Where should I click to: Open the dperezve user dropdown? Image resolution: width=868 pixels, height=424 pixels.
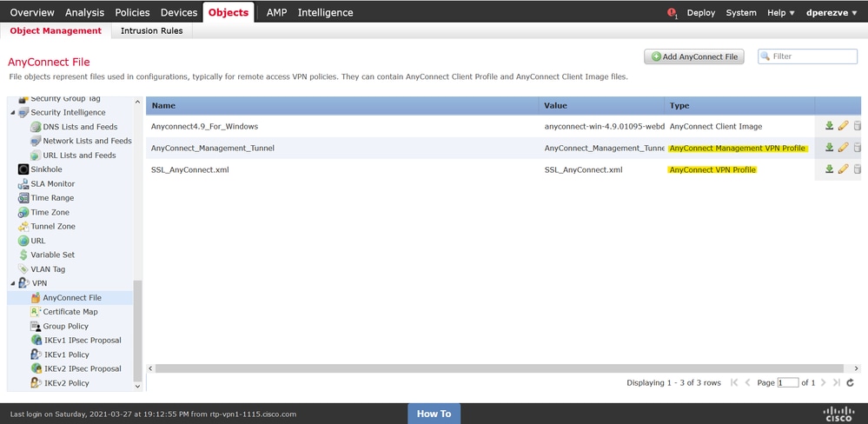831,13
